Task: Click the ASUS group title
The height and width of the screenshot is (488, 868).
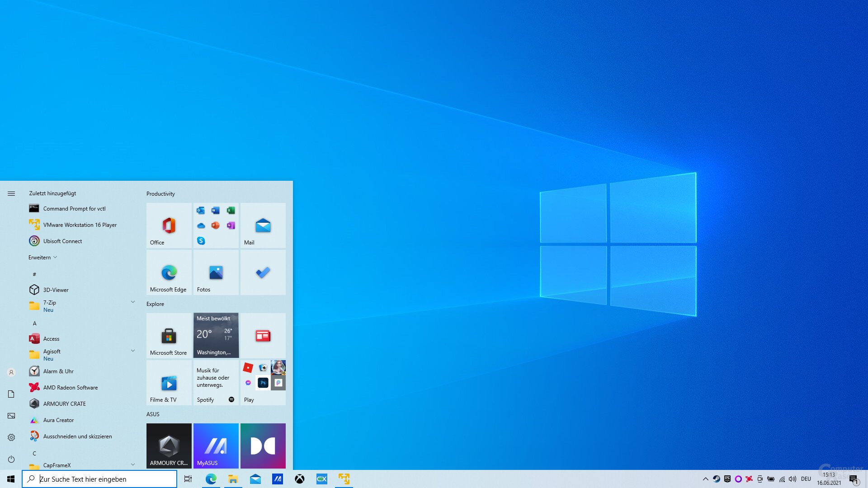Action: [153, 414]
